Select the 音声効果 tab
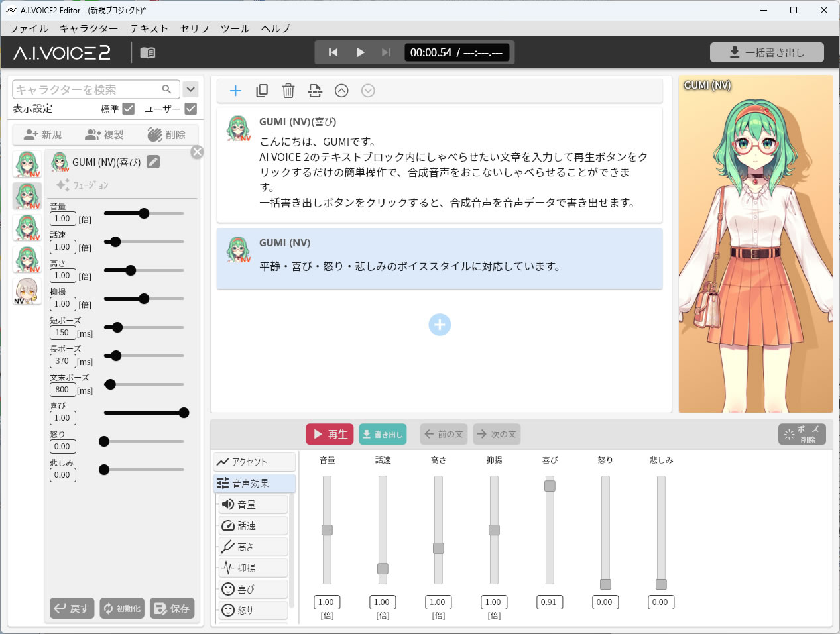This screenshot has width=840, height=634. tap(254, 483)
